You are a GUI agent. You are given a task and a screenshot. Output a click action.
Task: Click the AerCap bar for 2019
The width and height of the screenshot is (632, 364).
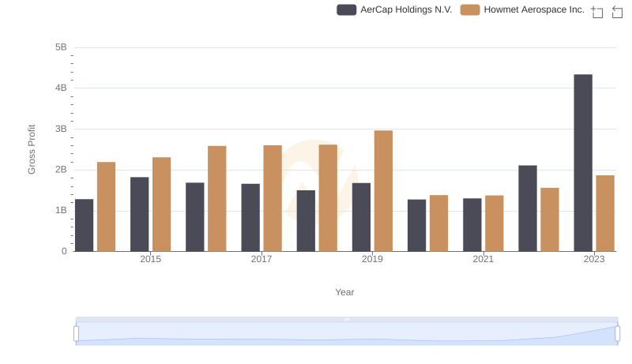click(361, 217)
